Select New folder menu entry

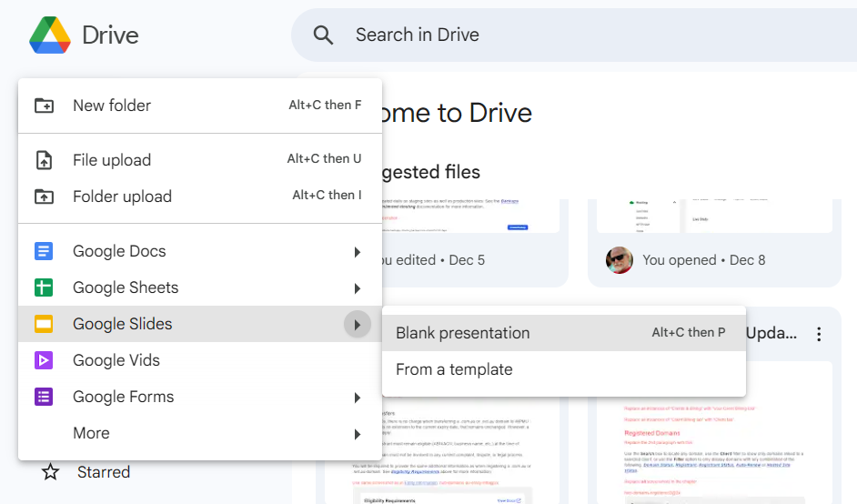click(x=200, y=106)
